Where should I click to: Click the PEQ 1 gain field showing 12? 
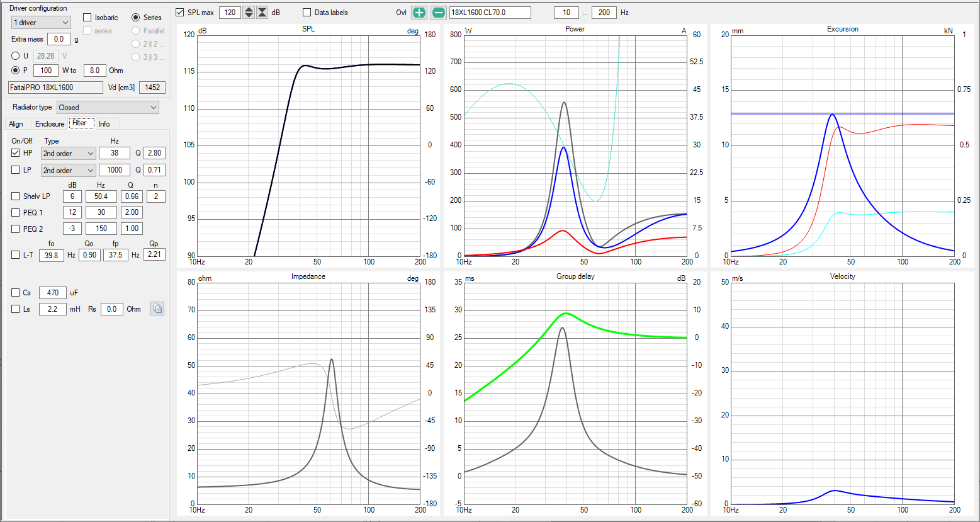[72, 212]
